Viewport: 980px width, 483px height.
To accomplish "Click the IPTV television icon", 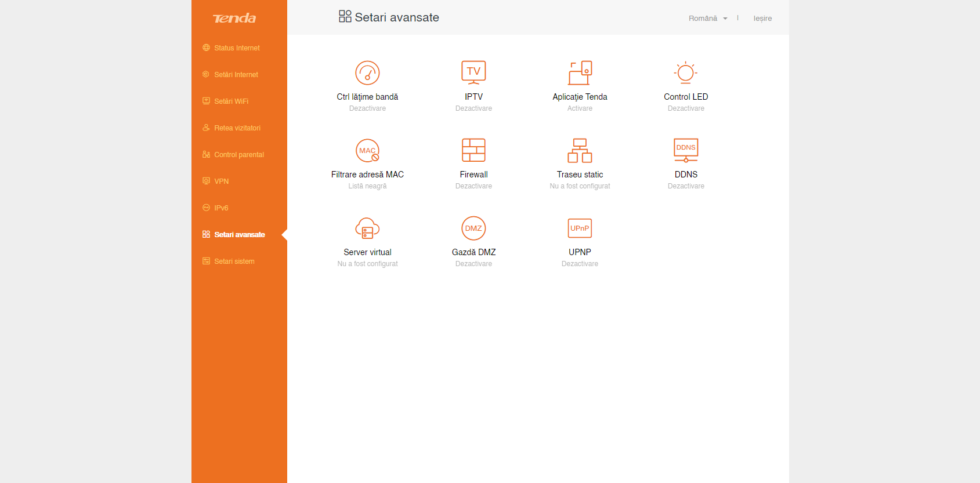I will [x=473, y=73].
